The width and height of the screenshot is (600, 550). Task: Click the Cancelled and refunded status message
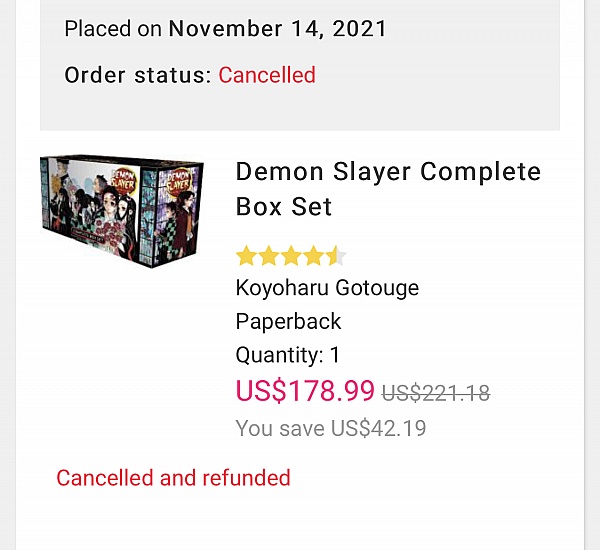(x=173, y=478)
